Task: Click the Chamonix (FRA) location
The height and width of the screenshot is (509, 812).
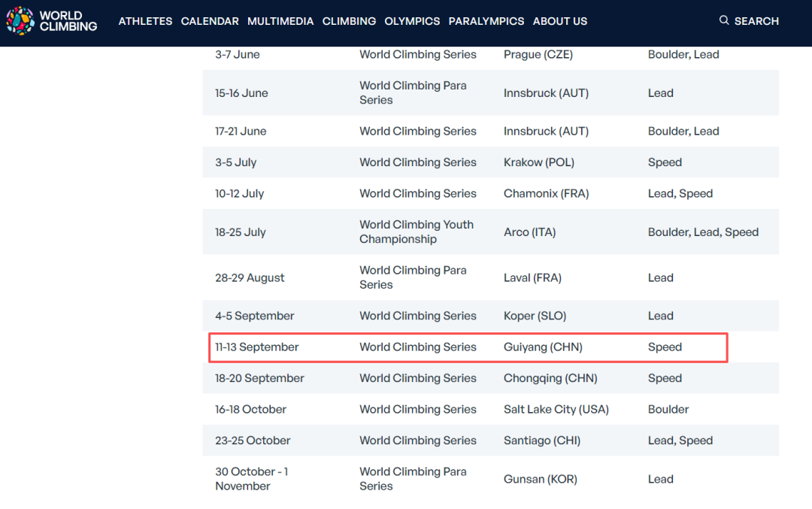Action: coord(546,193)
